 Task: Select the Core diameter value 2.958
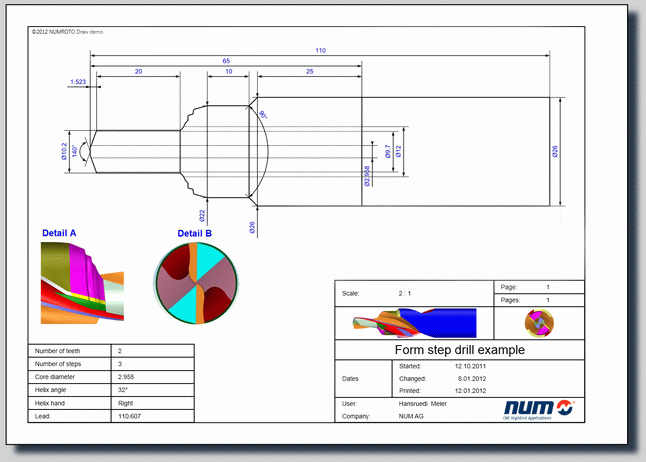coord(127,377)
